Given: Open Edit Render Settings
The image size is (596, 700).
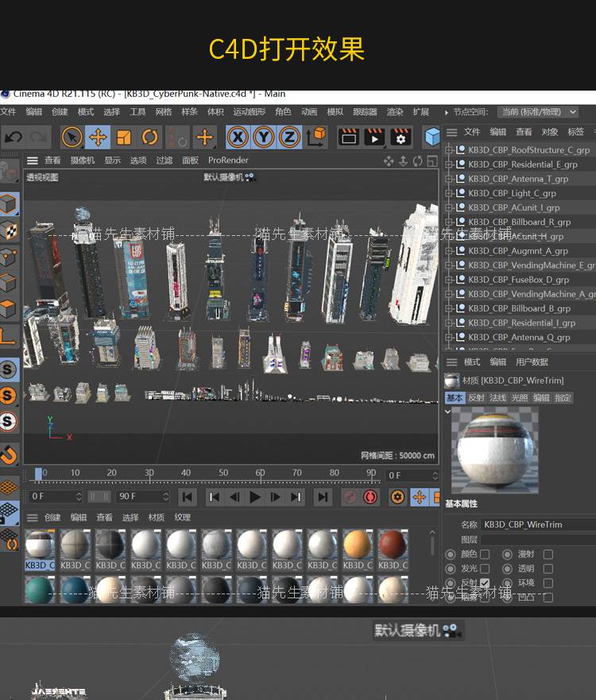Looking at the screenshot, I should pyautogui.click(x=401, y=137).
